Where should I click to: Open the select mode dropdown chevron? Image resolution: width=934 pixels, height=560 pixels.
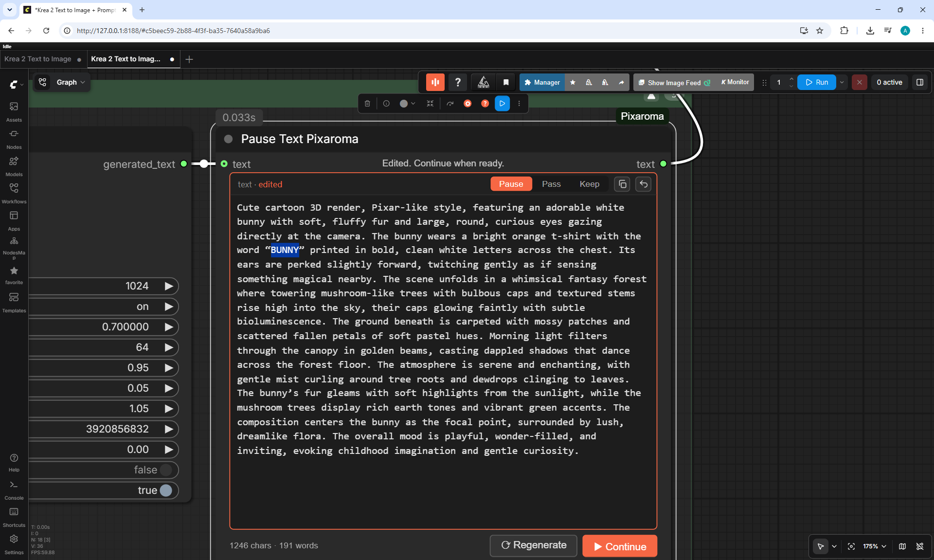[x=834, y=546]
